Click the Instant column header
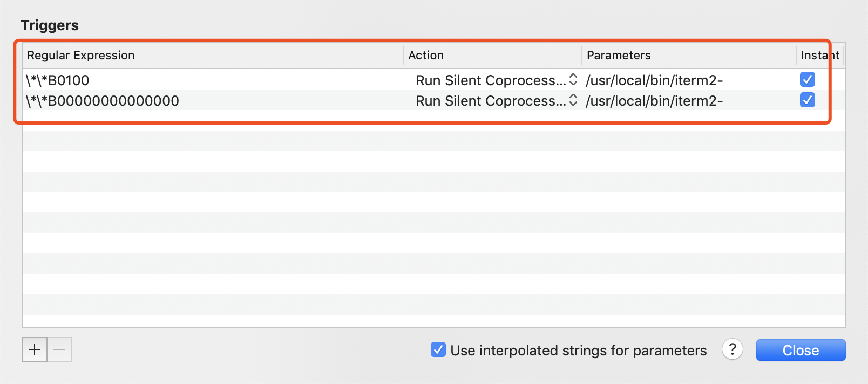 click(819, 56)
